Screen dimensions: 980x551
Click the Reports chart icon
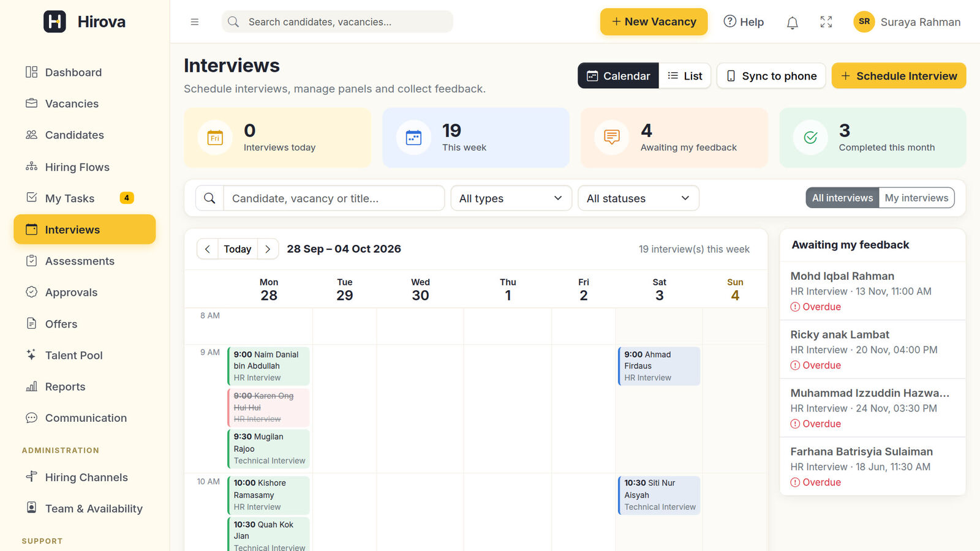(32, 386)
